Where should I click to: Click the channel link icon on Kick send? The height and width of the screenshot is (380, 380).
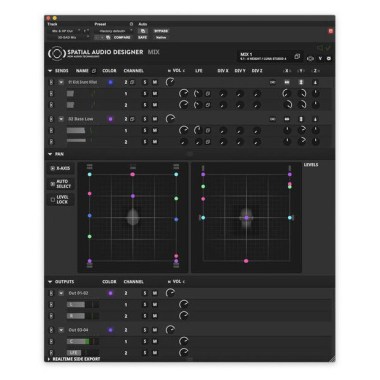pyautogui.click(x=132, y=82)
